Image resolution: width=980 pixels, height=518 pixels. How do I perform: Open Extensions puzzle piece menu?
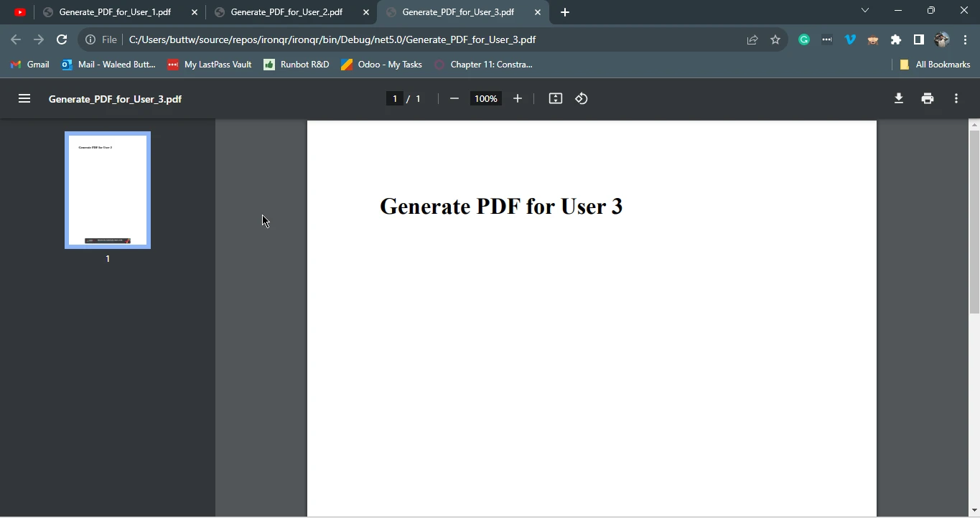[896, 39]
